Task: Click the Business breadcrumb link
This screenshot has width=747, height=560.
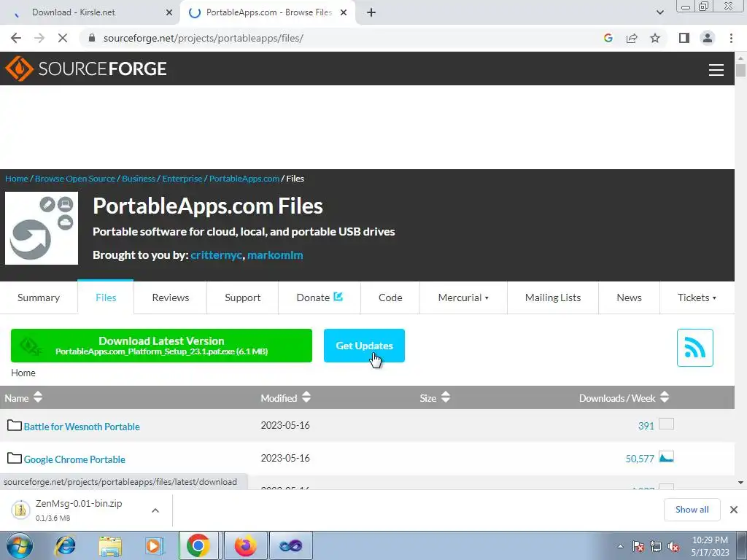Action: point(138,179)
